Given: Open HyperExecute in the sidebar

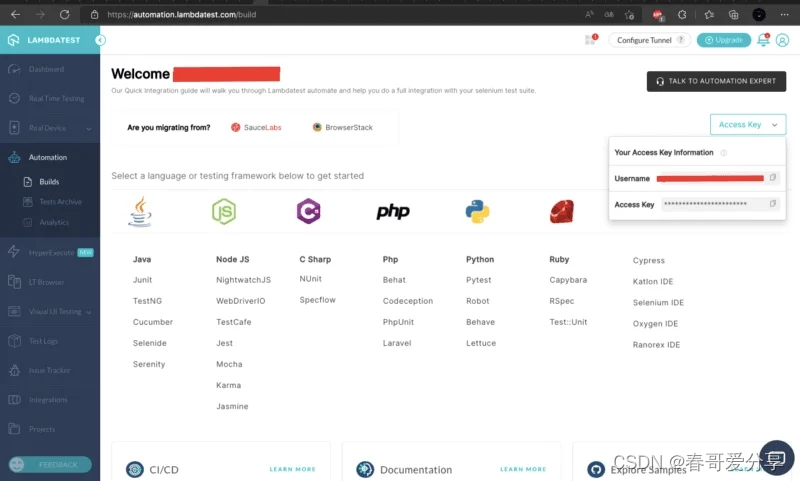Looking at the screenshot, I should click(x=50, y=252).
